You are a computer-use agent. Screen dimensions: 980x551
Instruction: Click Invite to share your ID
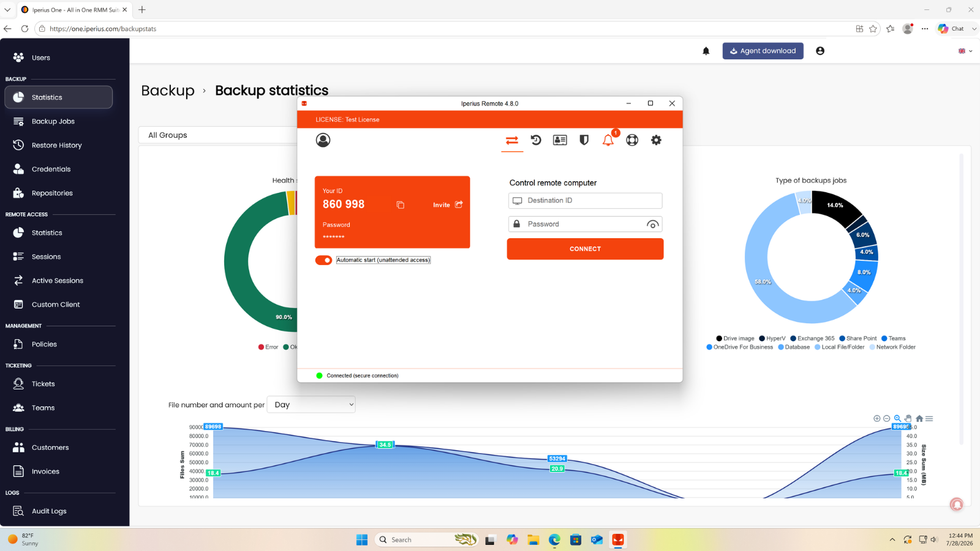click(x=448, y=204)
